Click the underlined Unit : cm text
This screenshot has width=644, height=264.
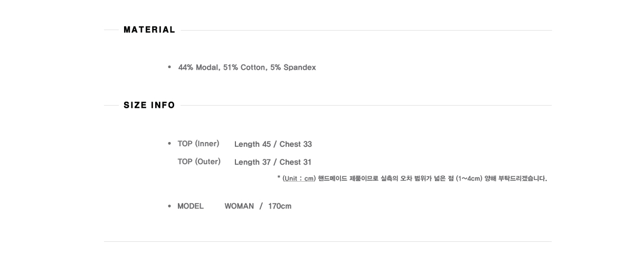(299, 178)
